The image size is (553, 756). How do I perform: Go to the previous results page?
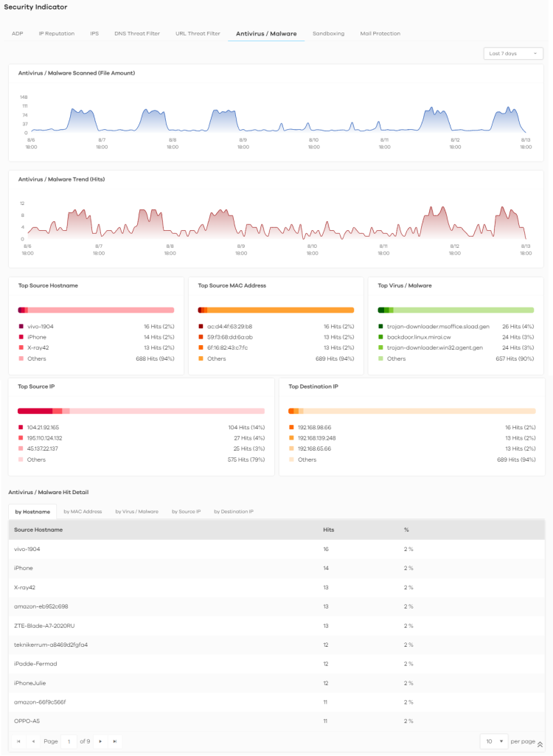pyautogui.click(x=33, y=741)
